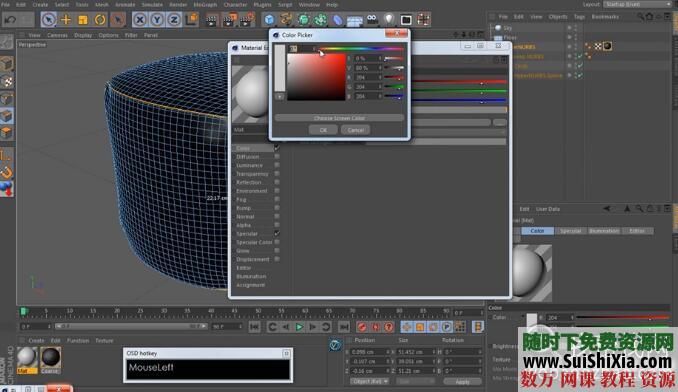Switch to the Specular tab in attributes
The height and width of the screenshot is (392, 678).
[570, 231]
